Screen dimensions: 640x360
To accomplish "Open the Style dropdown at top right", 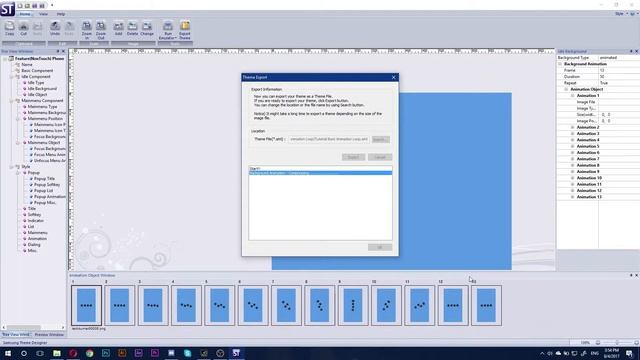I will [x=622, y=14].
